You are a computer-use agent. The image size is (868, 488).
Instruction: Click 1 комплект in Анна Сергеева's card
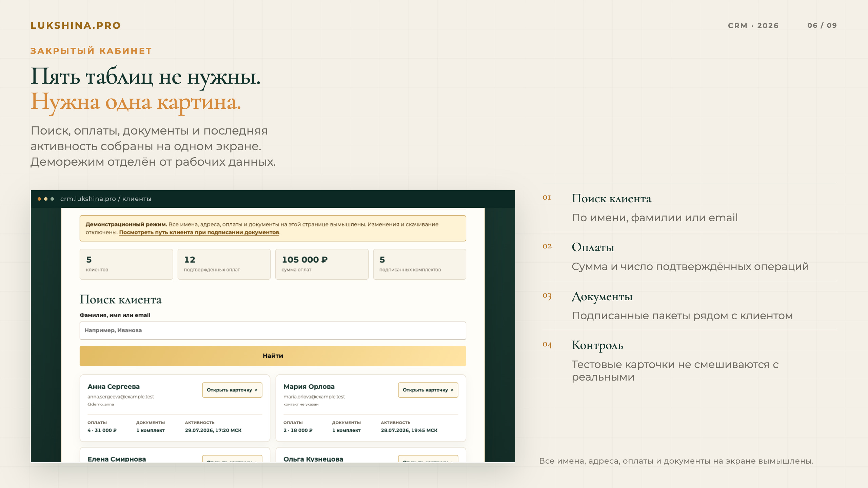click(x=150, y=430)
